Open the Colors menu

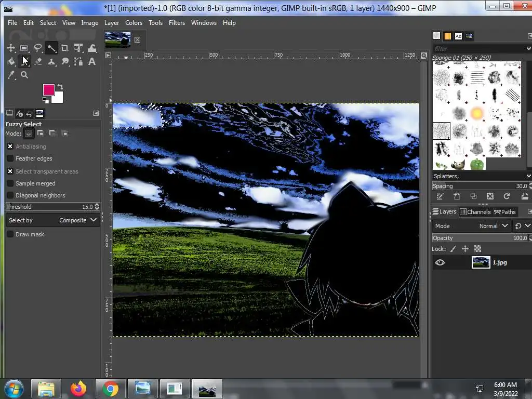point(134,23)
